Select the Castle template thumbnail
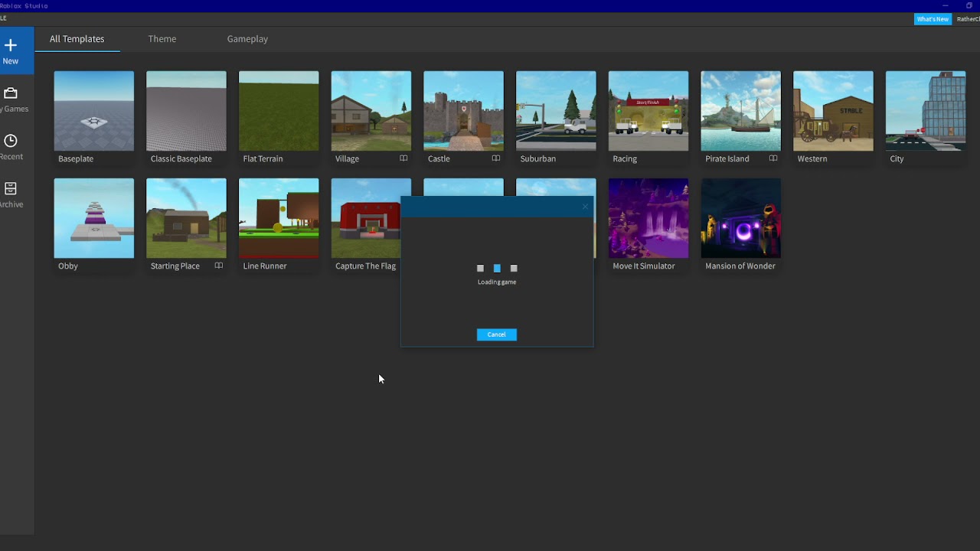Screen dimensions: 980x551 [464, 111]
